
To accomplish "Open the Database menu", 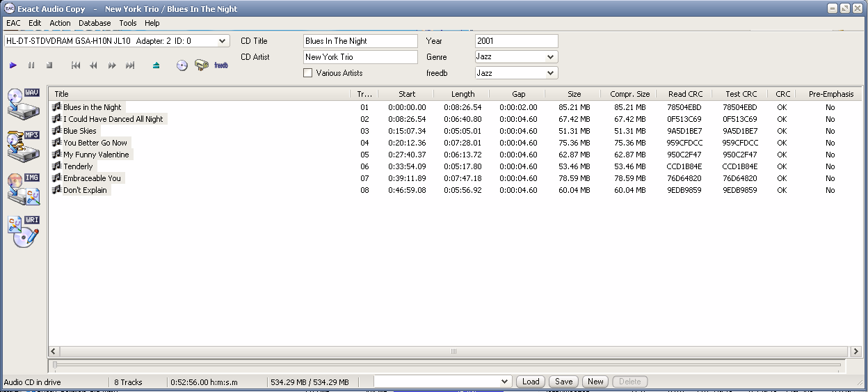I will (x=95, y=23).
